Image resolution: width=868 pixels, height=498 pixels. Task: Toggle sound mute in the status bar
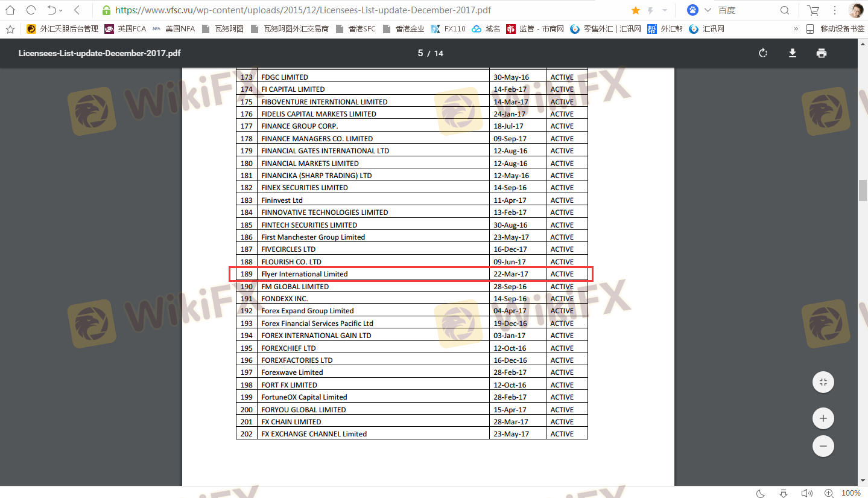point(806,493)
